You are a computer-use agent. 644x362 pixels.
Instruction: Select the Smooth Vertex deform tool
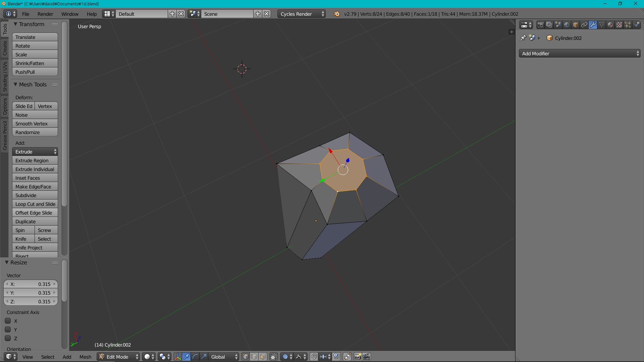[x=35, y=123]
